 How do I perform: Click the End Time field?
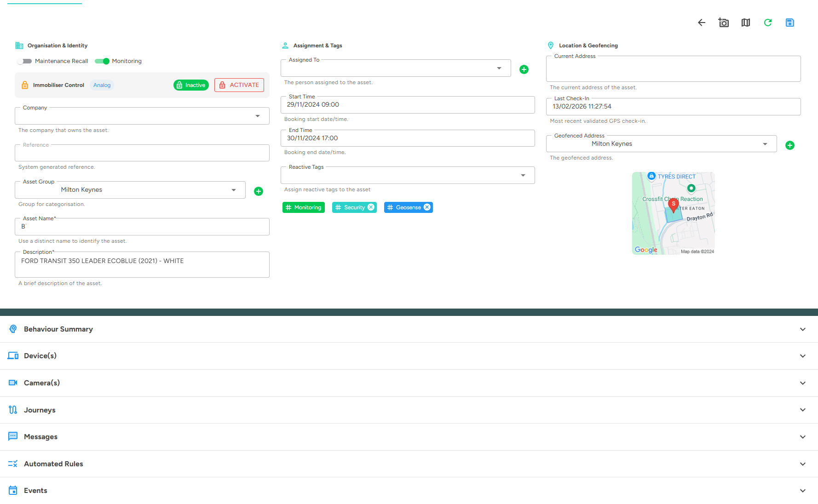[408, 138]
